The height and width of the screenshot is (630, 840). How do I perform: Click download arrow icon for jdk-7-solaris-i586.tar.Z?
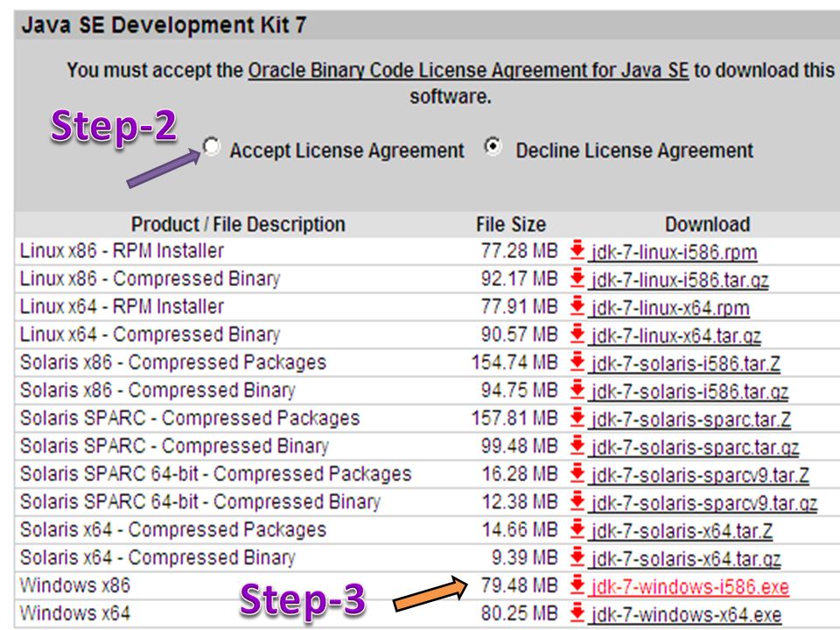577,361
